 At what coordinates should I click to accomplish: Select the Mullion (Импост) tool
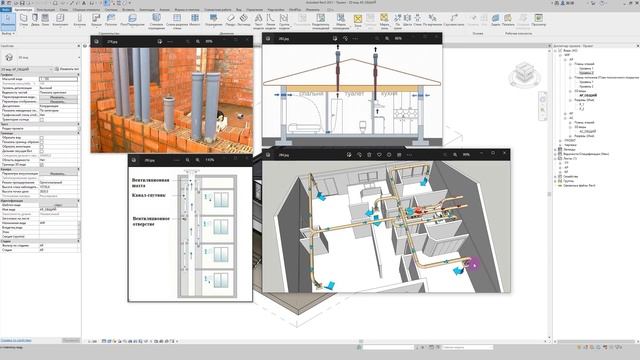pyautogui.click(x=195, y=20)
